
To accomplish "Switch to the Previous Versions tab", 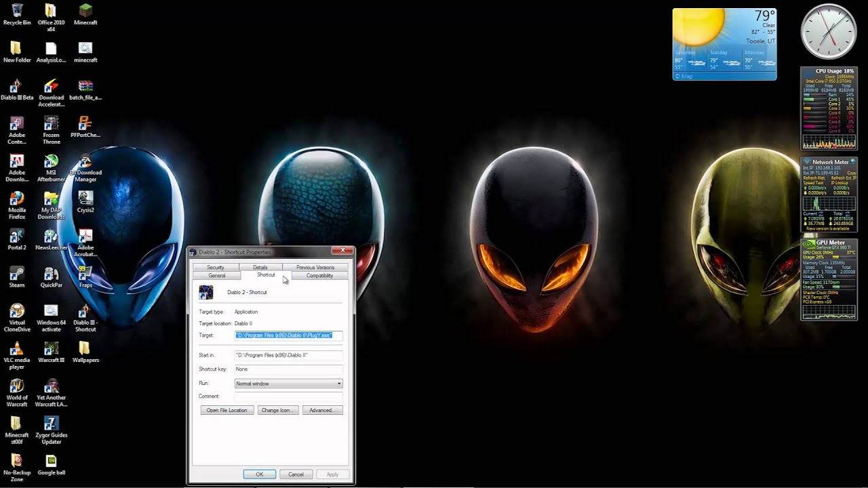I will pos(315,267).
